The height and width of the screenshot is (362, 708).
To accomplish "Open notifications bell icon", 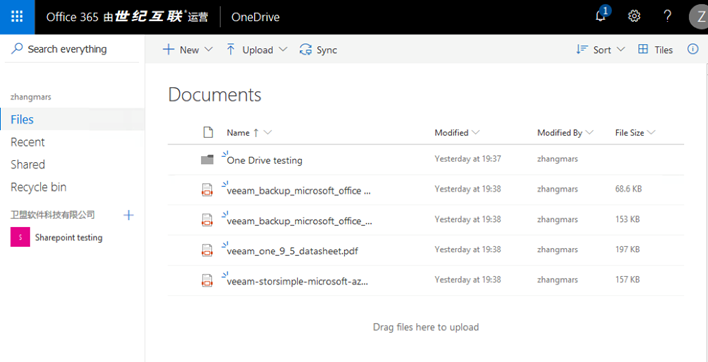I will 601,16.
